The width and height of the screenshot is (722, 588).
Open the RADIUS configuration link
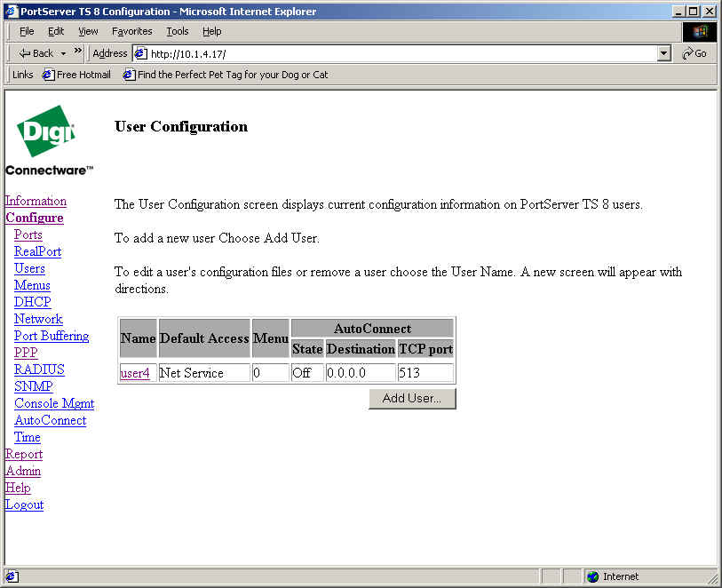[39, 369]
